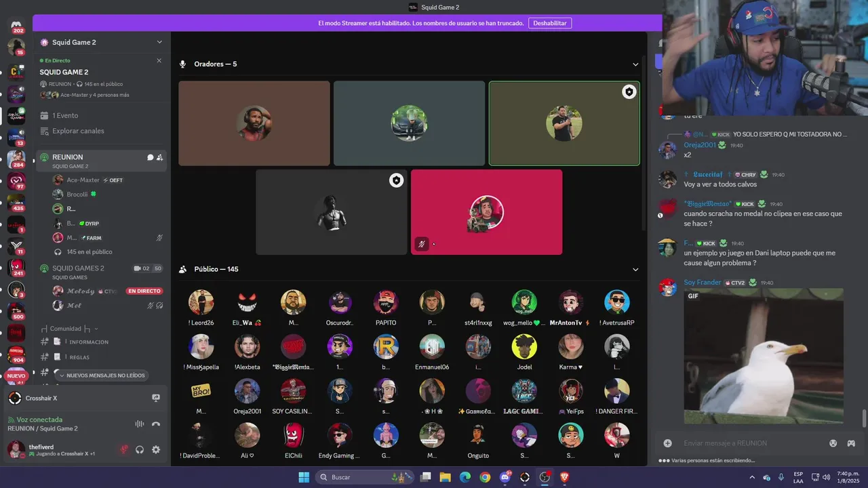
Task: Click EN DIRECTO badge beside Melody
Action: [x=144, y=291]
